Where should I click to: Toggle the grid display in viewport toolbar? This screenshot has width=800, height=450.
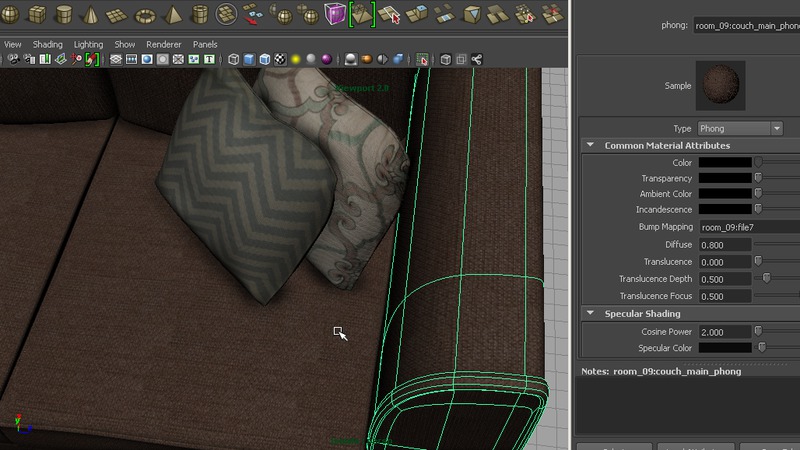pos(116,60)
